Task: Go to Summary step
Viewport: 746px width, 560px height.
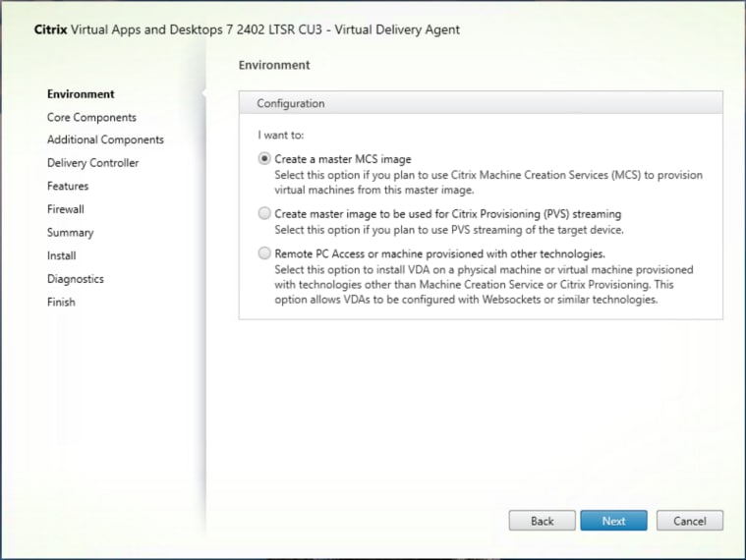Action: point(71,233)
